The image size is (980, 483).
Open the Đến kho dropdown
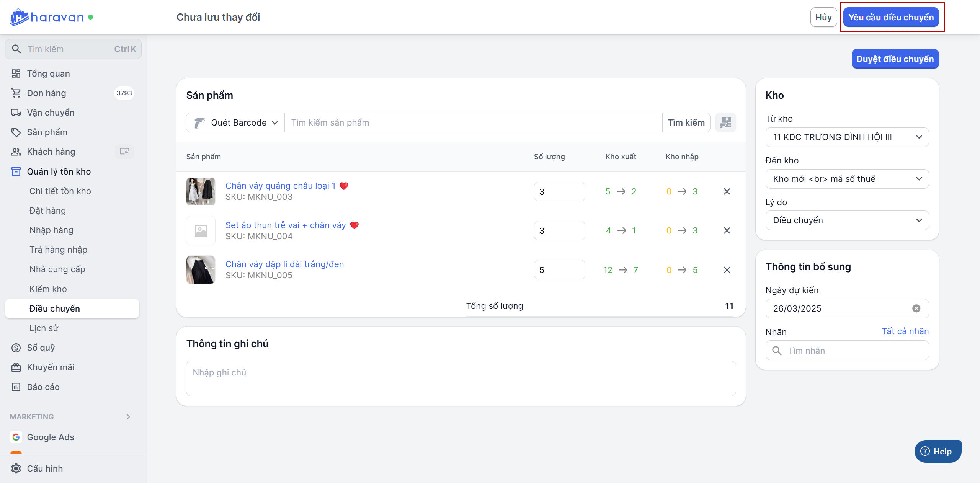pyautogui.click(x=847, y=179)
